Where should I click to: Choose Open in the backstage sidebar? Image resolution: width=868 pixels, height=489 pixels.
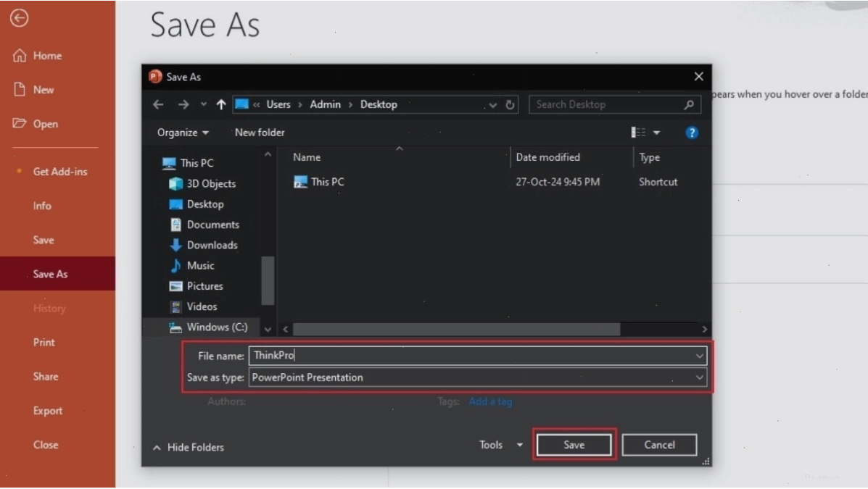pos(46,124)
